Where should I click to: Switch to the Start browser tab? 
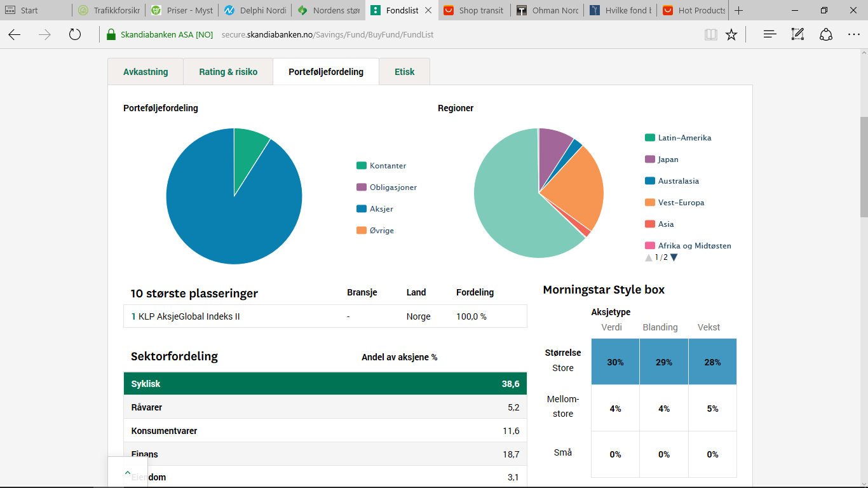[x=36, y=10]
